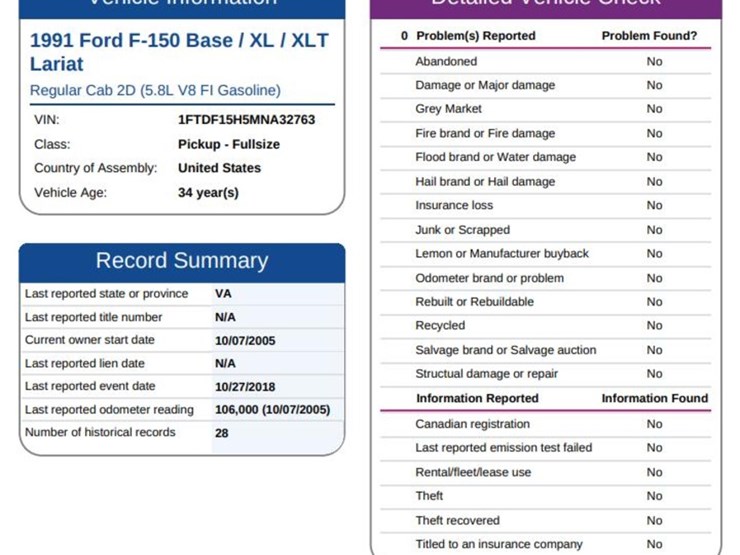
Task: Click the Problem Found? column header
Action: [649, 36]
